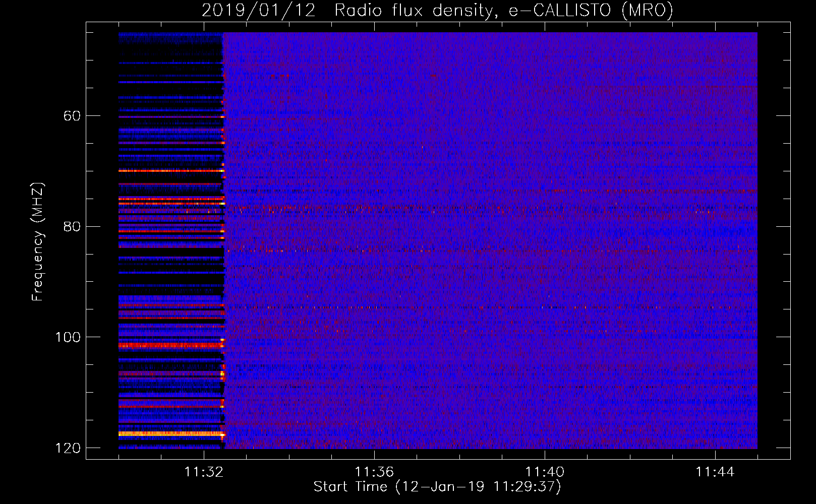Click the 'Start Time (12-Jan-19 11:29:37)' axis label
The width and height of the screenshot is (816, 504).
pyautogui.click(x=437, y=487)
